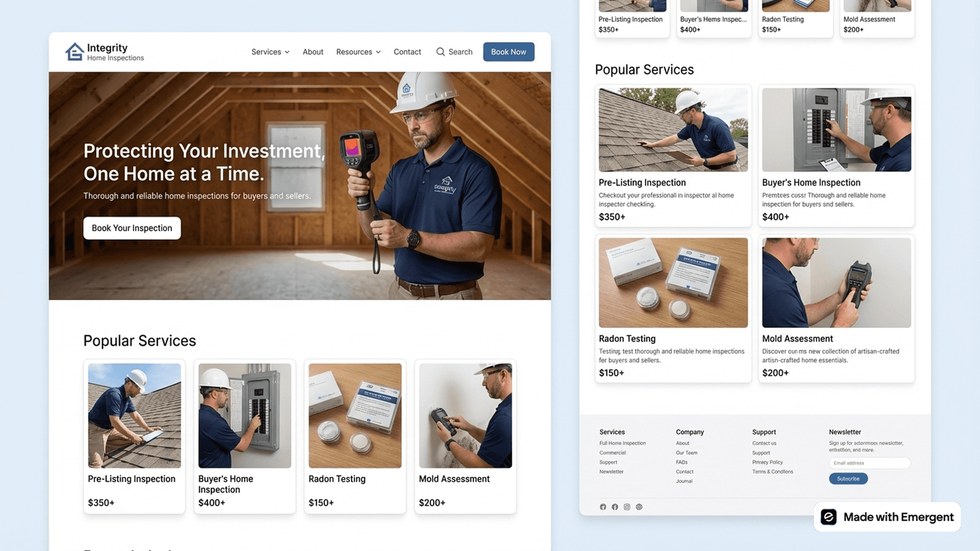980x551 pixels.
Task: Open the Facebook icon in the footer
Action: point(615,507)
